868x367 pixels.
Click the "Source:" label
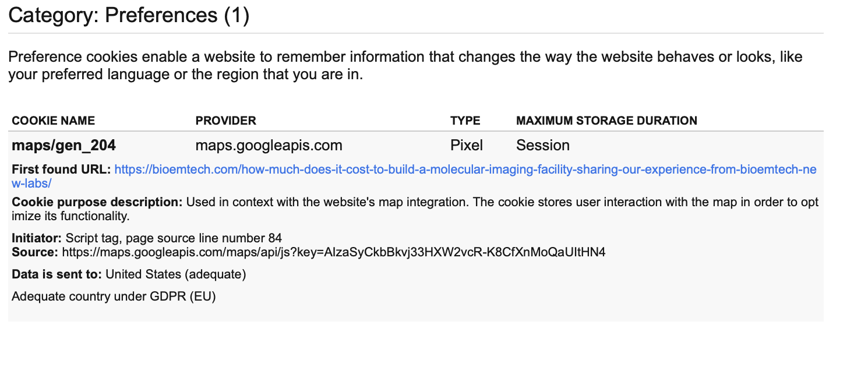click(x=35, y=252)
